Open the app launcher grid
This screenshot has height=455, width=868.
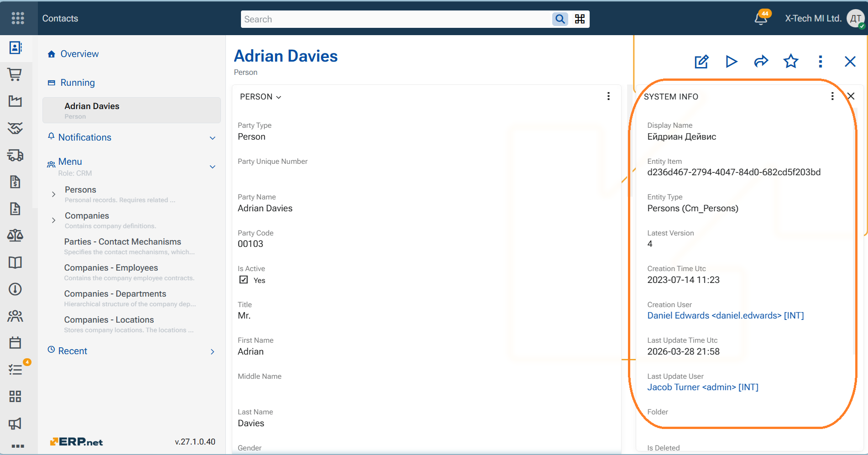tap(18, 18)
